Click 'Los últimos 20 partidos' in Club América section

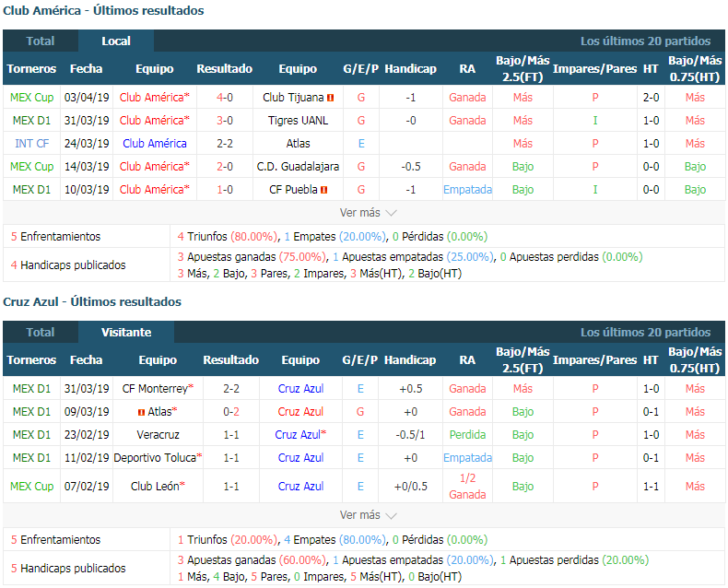tap(645, 41)
